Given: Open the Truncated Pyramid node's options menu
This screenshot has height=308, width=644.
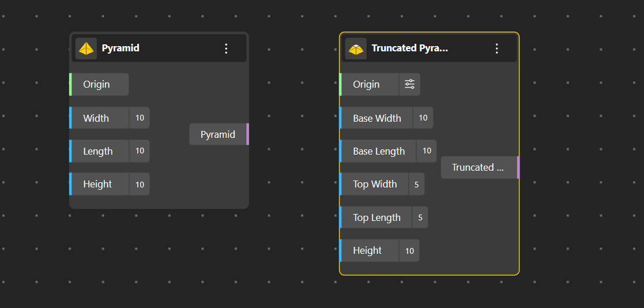Looking at the screenshot, I should 497,48.
